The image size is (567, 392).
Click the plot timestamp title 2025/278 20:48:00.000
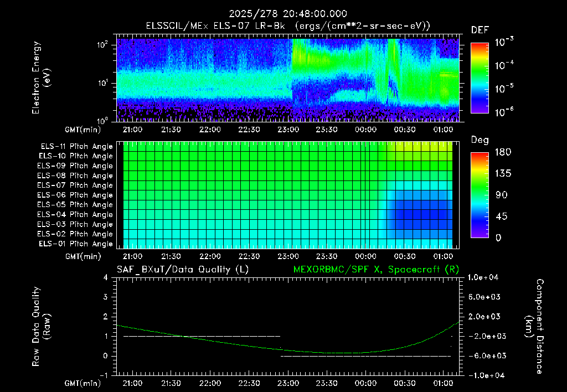(288, 14)
